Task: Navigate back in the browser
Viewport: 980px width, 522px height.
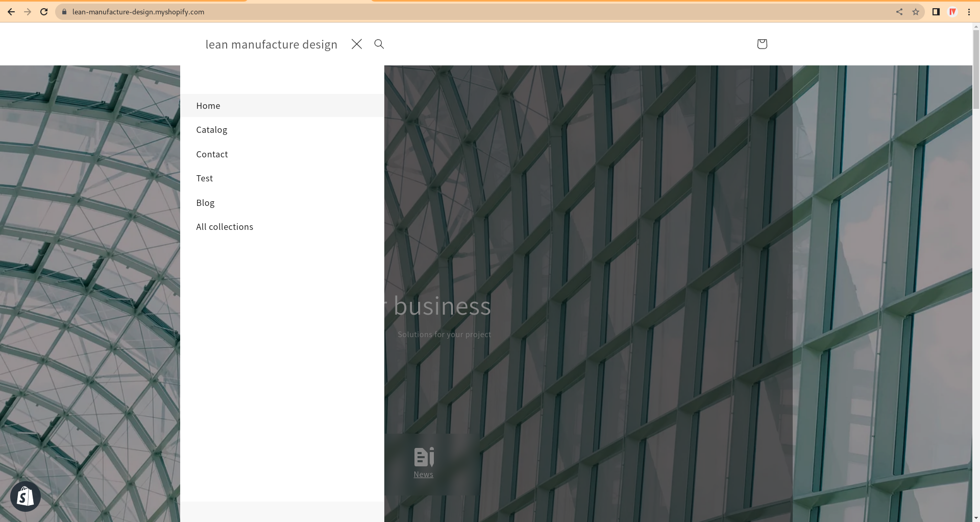Action: pos(11,11)
